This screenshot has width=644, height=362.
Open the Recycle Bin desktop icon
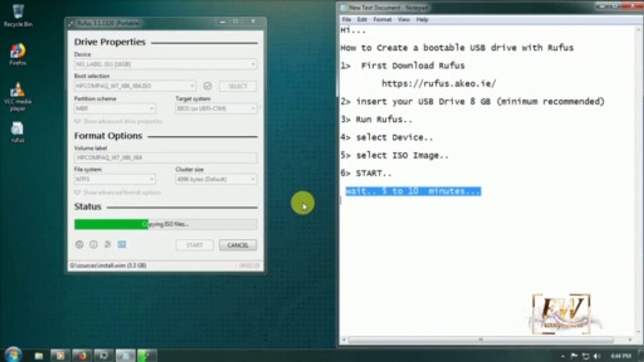click(18, 15)
